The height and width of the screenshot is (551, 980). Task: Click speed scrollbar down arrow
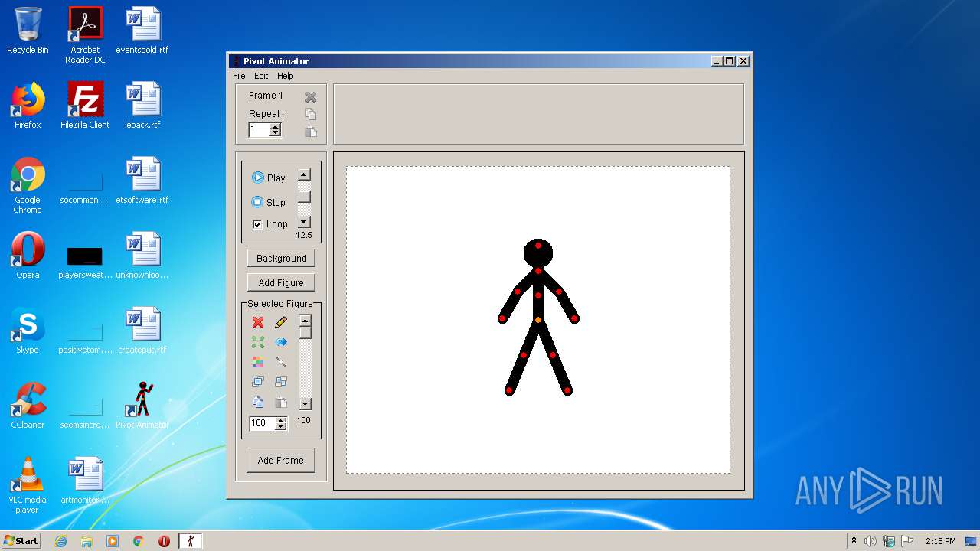point(304,222)
